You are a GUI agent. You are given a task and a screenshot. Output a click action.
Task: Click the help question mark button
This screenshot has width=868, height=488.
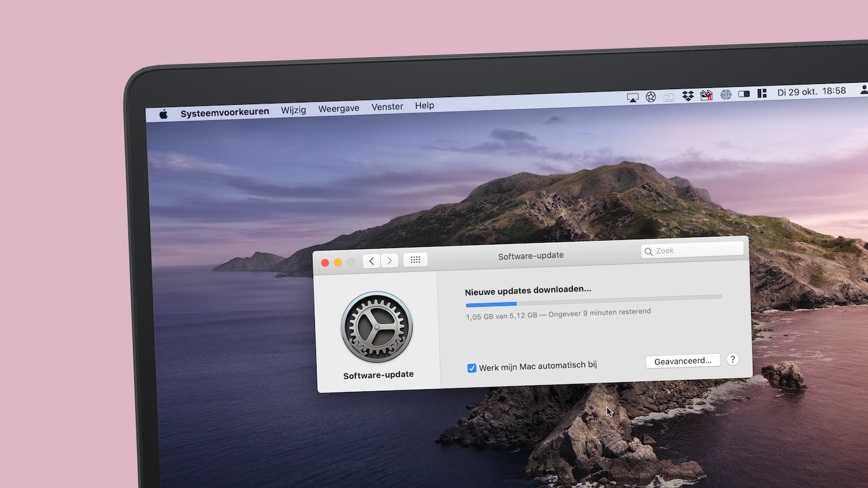732,360
